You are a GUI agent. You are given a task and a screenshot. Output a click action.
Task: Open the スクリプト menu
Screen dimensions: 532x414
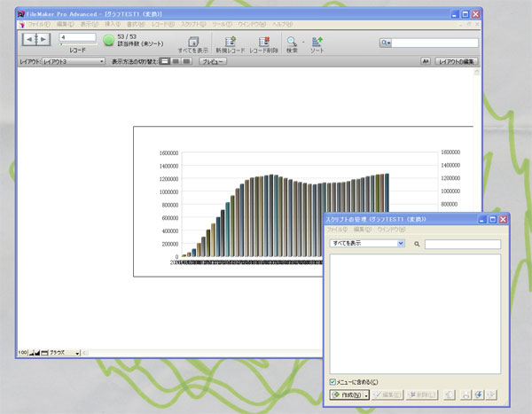[x=193, y=25]
